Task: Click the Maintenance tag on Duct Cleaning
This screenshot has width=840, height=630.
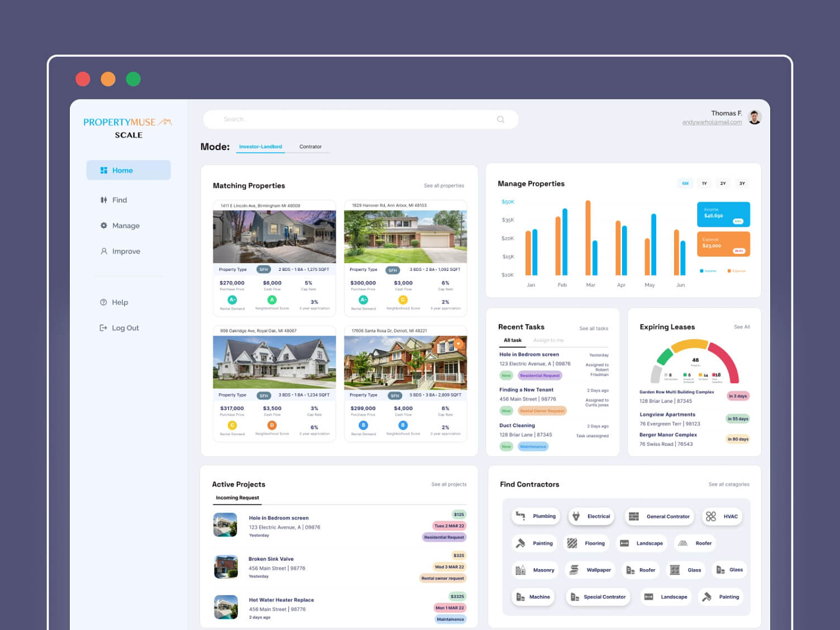Action: (533, 446)
